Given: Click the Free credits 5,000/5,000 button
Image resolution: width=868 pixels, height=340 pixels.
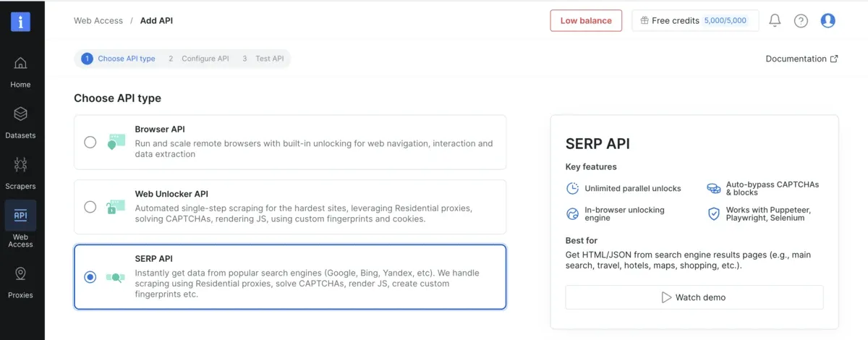Looking at the screenshot, I should 695,20.
